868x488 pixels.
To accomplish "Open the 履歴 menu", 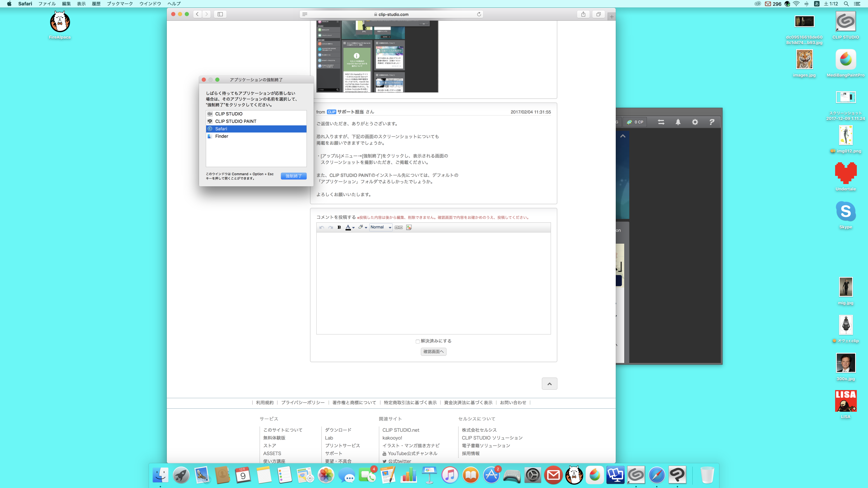I will (x=96, y=4).
